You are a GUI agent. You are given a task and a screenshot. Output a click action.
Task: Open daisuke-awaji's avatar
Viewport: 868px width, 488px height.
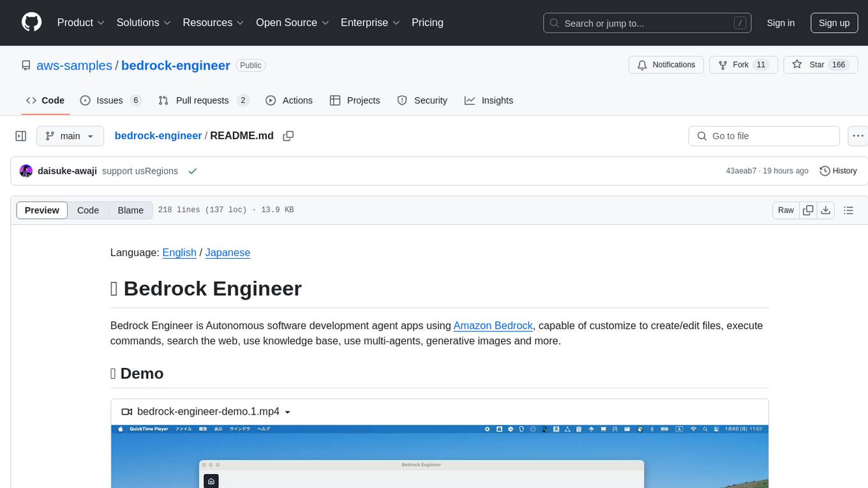click(26, 171)
